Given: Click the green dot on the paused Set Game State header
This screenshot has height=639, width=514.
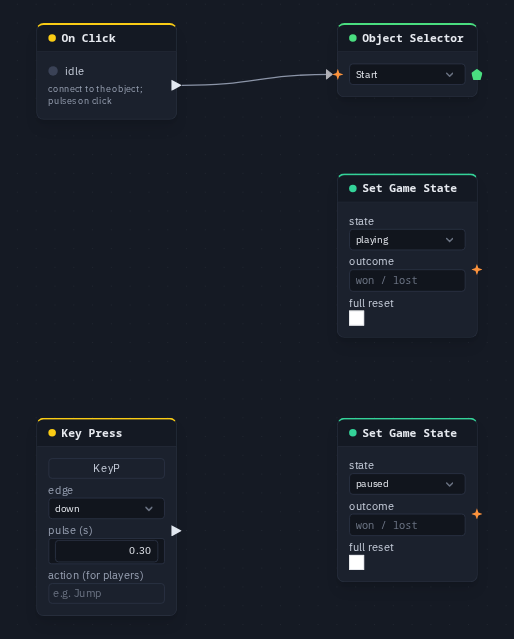Looking at the screenshot, I should point(353,433).
